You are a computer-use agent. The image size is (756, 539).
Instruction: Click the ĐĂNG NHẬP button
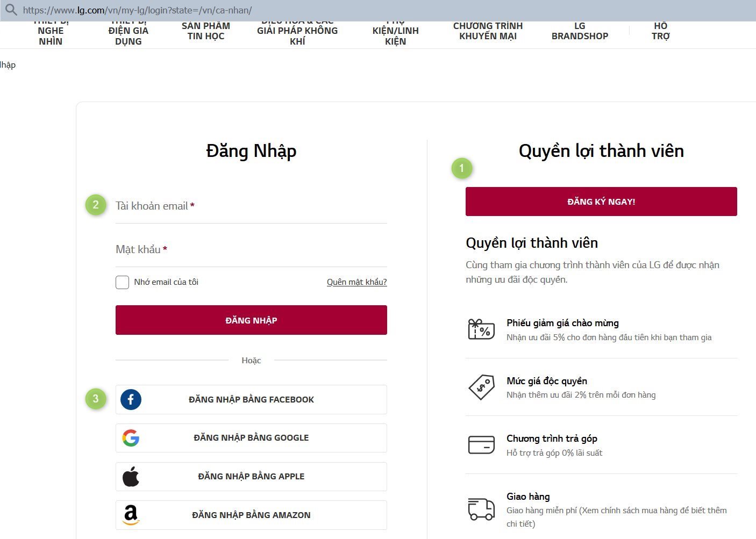click(x=251, y=320)
